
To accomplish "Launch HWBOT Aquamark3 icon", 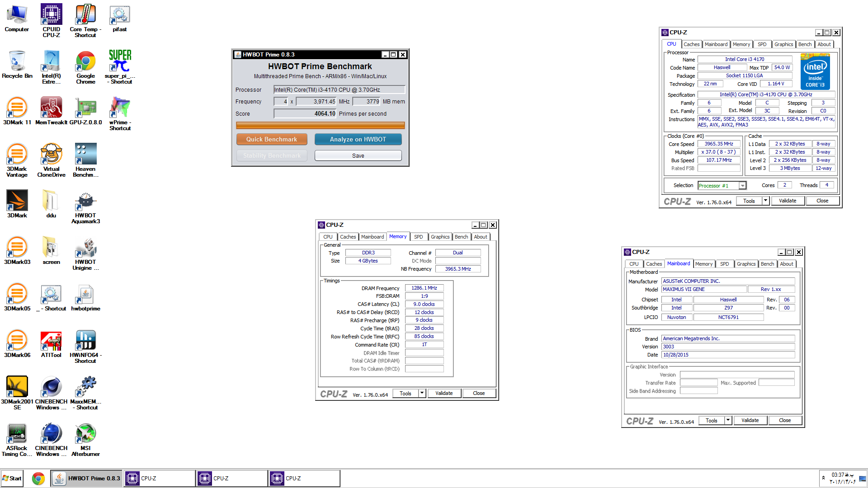I will point(85,207).
